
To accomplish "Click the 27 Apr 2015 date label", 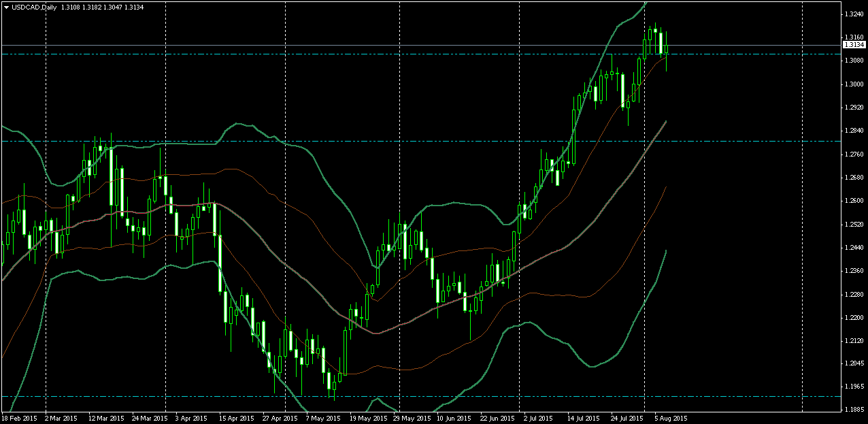I will [280, 419].
